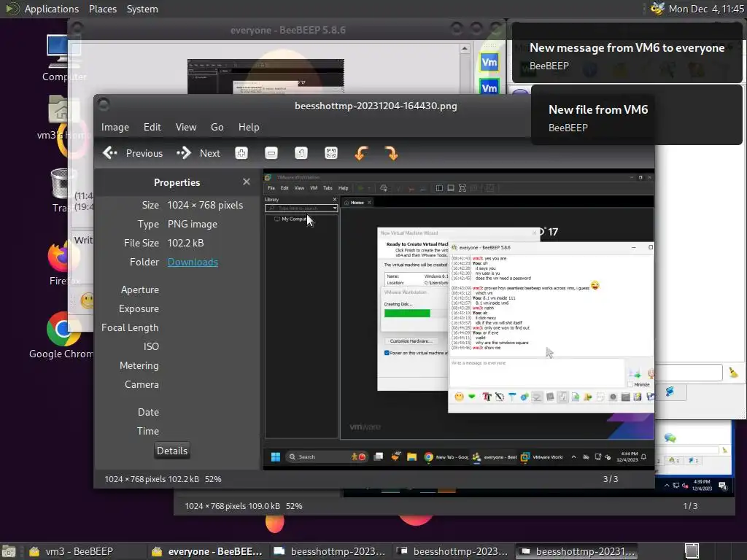This screenshot has height=560, width=747.
Task: Go to Next image in viewer
Action: click(198, 153)
